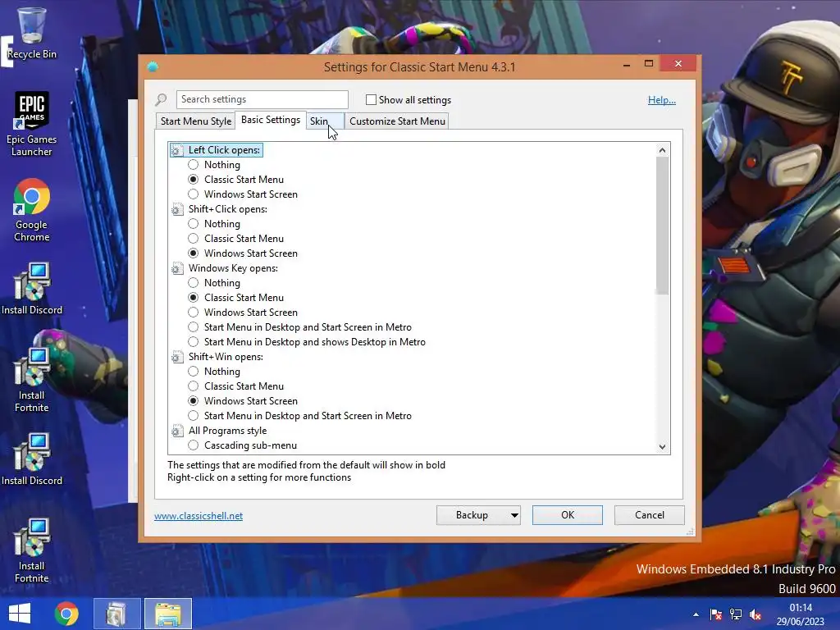Image resolution: width=840 pixels, height=630 pixels.
Task: Select Windows Start Screen under Shift+Click opens
Action: coord(194,253)
